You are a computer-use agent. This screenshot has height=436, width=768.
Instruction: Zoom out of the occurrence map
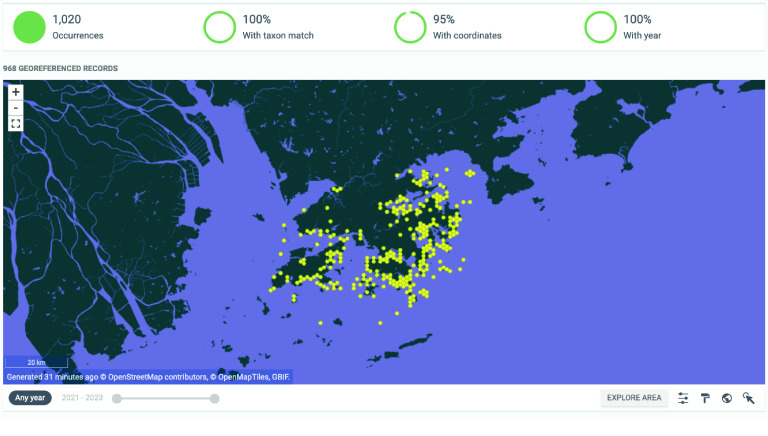point(16,107)
